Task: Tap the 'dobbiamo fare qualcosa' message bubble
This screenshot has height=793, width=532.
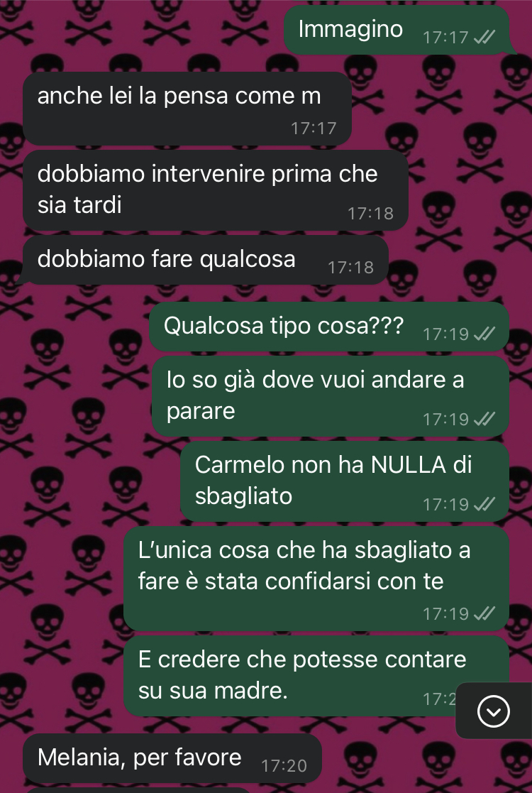Action: (x=205, y=259)
